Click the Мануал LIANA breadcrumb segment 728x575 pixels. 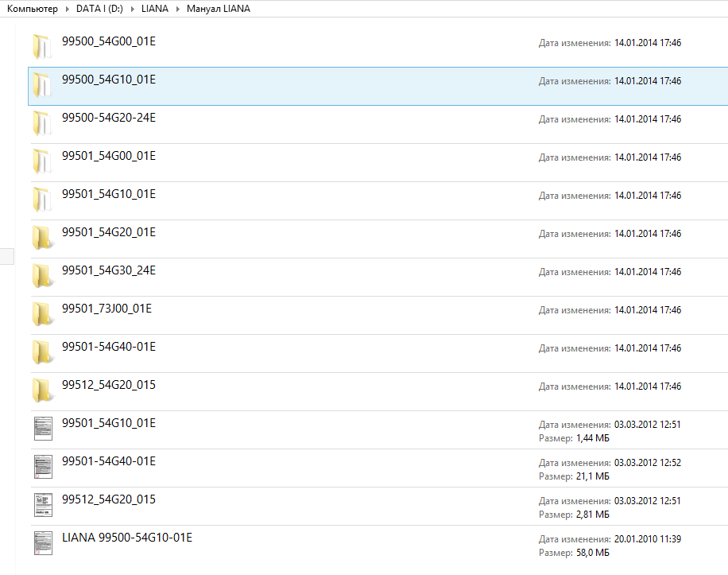click(219, 9)
